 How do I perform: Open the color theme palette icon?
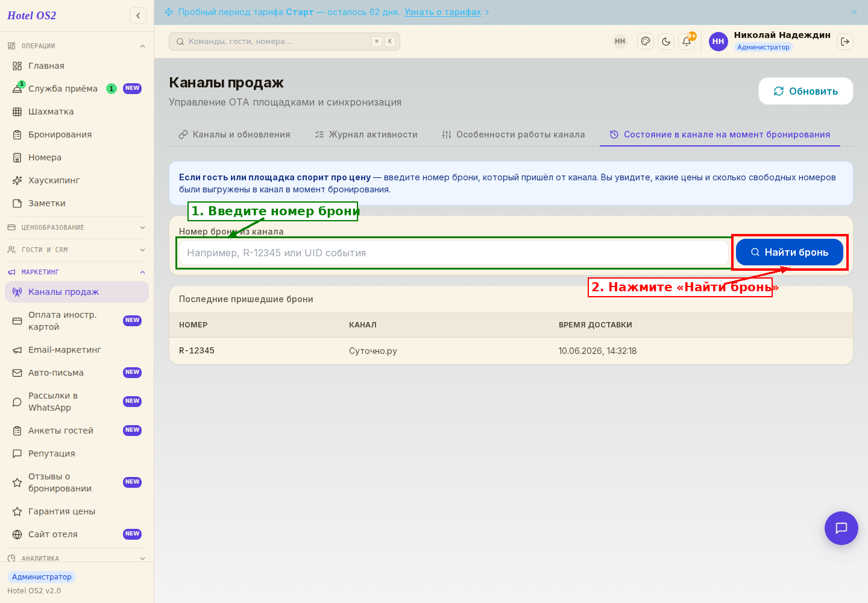(x=646, y=42)
